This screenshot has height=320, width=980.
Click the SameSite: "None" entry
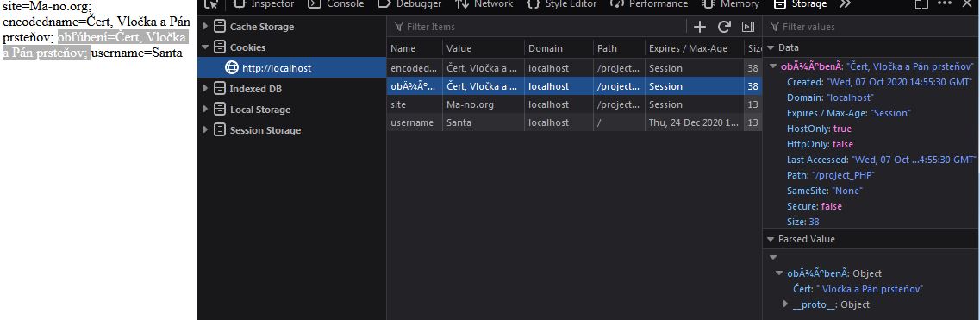pos(824,191)
